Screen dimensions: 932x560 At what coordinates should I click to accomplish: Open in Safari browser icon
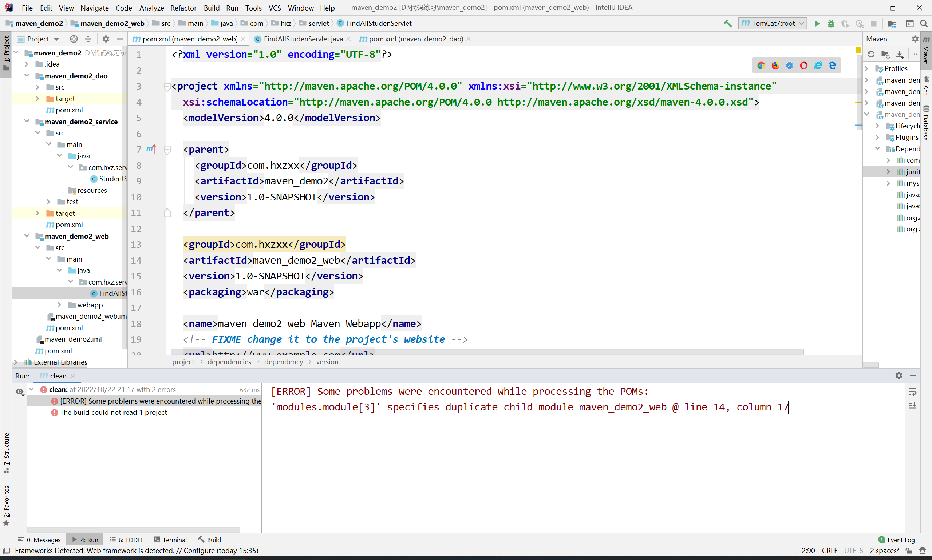click(x=790, y=65)
